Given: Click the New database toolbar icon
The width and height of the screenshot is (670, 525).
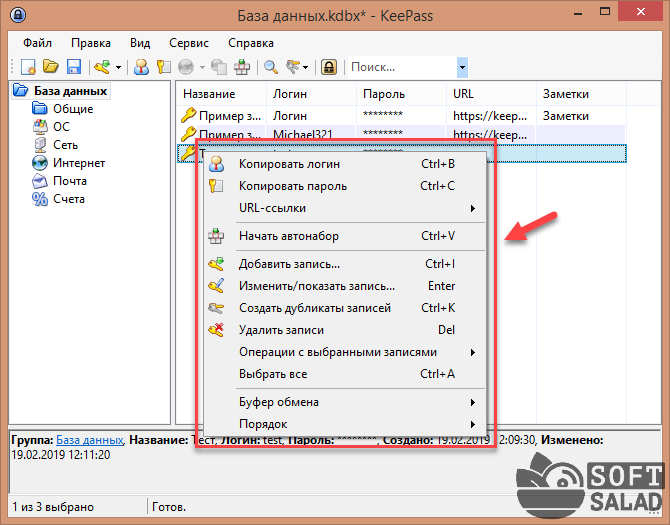Looking at the screenshot, I should point(28,67).
